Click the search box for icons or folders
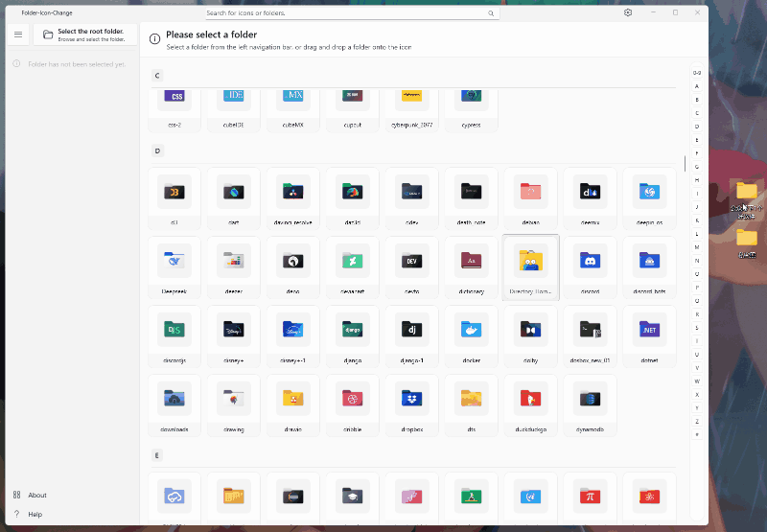 click(352, 13)
